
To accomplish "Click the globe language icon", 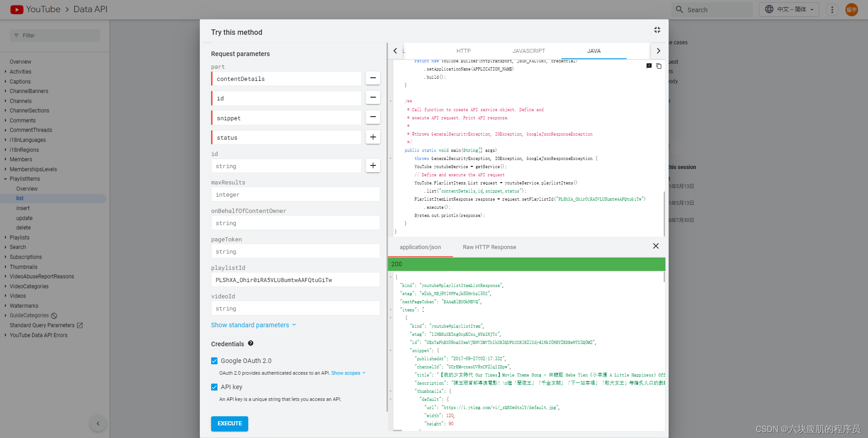I will point(769,9).
